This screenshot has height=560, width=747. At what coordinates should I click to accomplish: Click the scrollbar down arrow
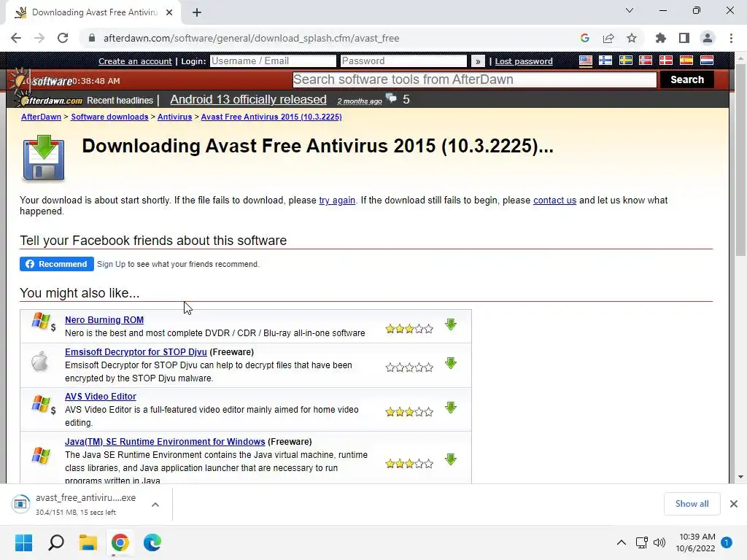[740, 477]
